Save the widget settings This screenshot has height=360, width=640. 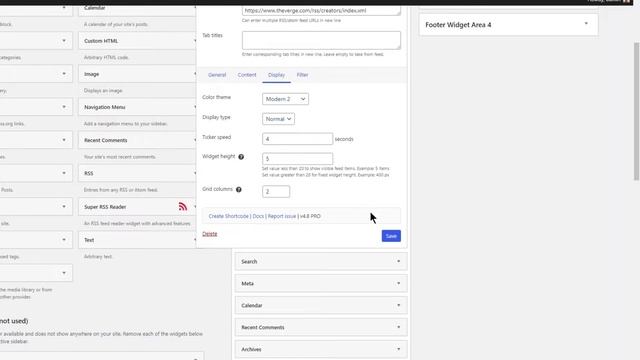point(391,236)
